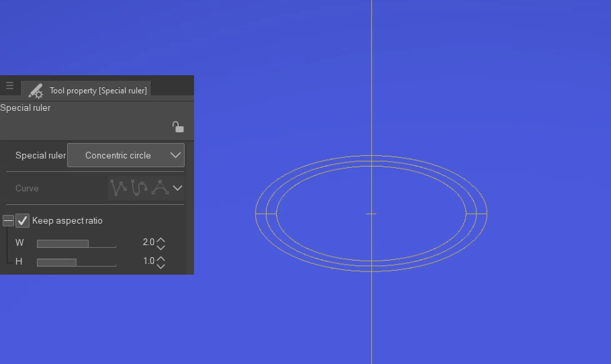Click the 'Special ruler' heading text
This screenshot has height=364, width=611.
26,107
